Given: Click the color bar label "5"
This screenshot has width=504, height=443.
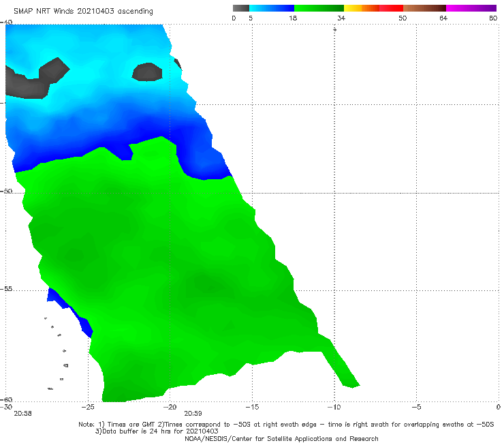Looking at the screenshot, I should [x=251, y=18].
